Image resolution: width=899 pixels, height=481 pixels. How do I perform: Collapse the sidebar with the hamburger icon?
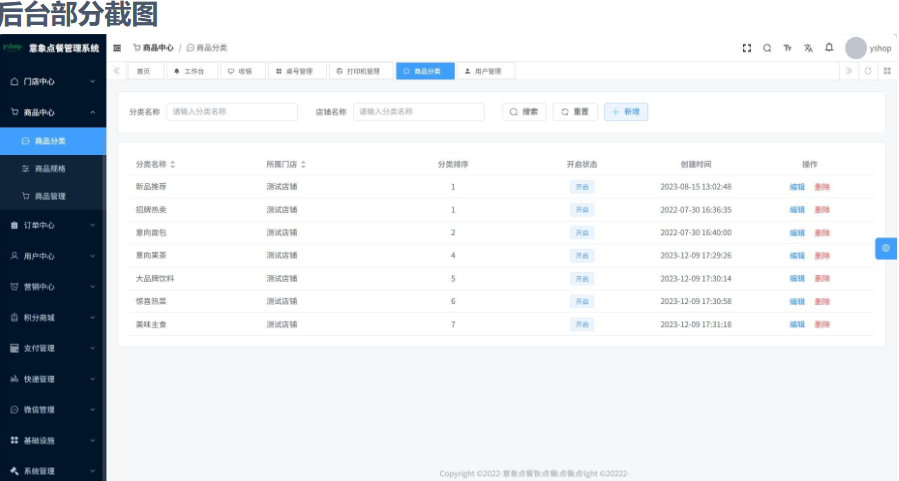[117, 48]
